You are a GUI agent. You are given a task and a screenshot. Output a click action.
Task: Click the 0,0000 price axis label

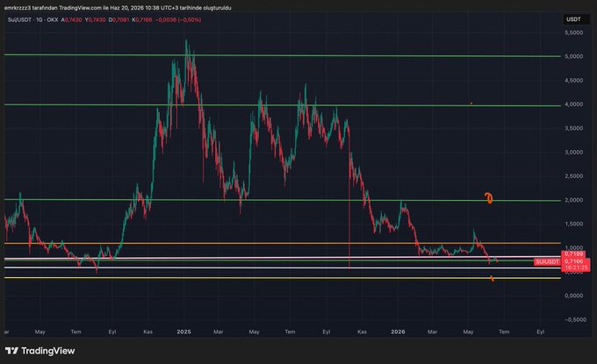pos(574,296)
